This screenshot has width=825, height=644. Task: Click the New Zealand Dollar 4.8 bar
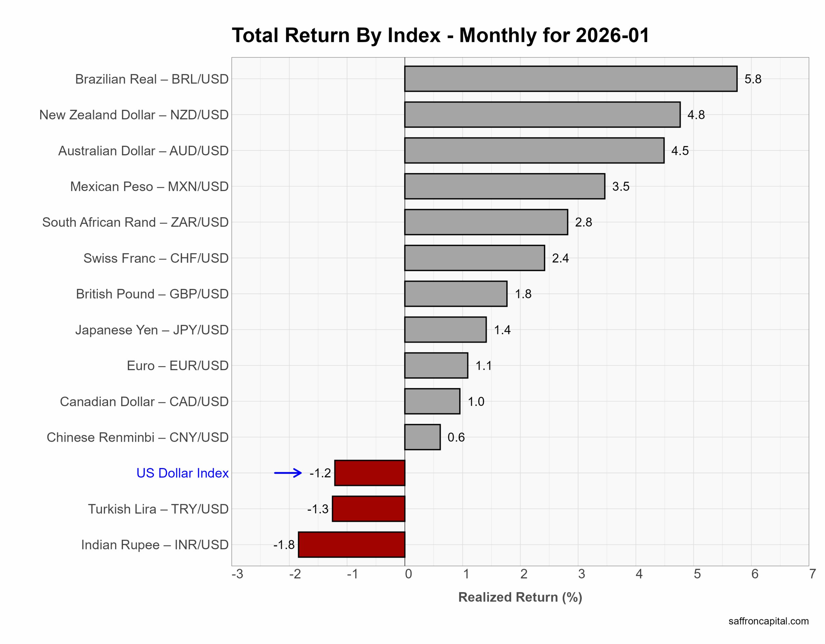[x=542, y=114]
